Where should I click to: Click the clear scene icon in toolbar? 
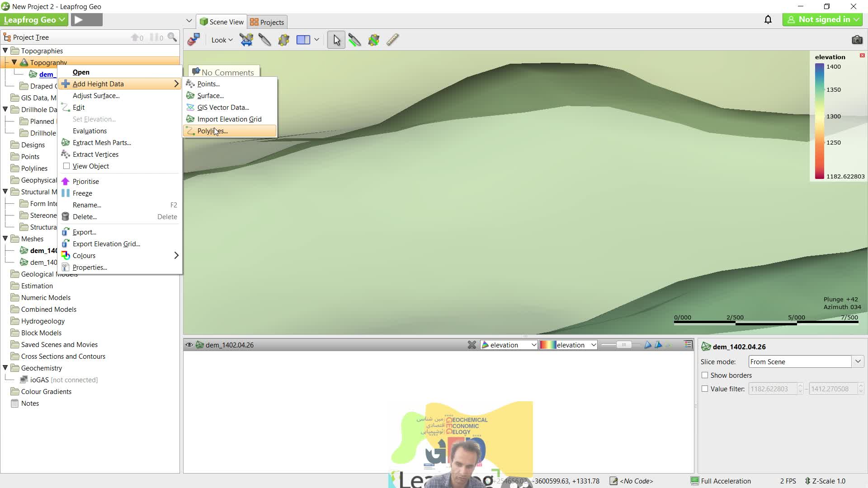tap(193, 40)
